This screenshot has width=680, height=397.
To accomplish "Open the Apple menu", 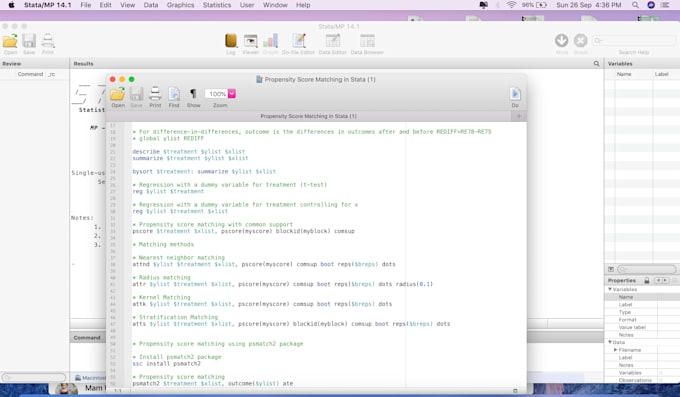I will pos(12,5).
